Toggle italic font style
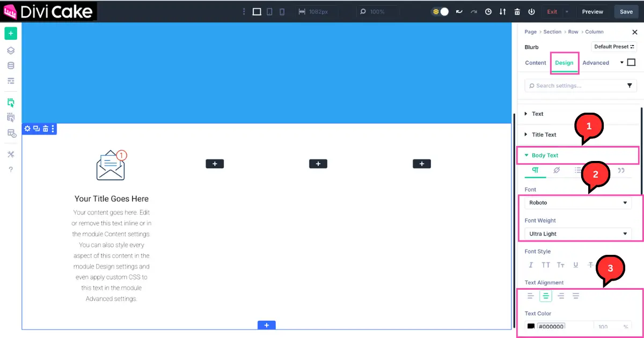 531,265
